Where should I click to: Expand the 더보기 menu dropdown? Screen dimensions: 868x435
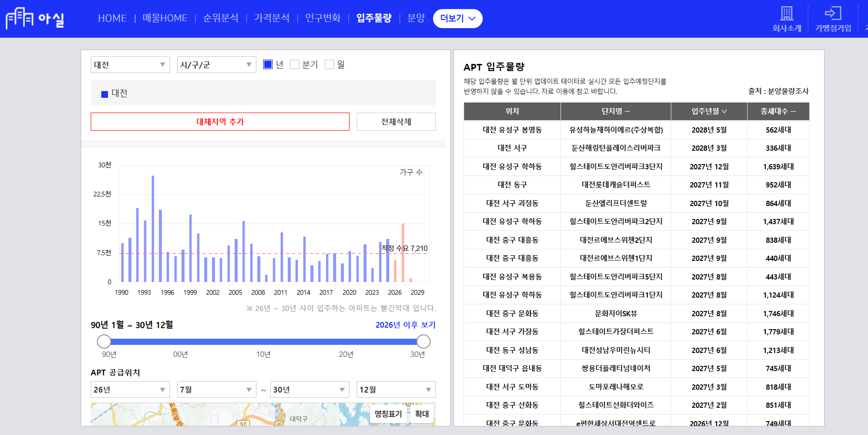pyautogui.click(x=457, y=19)
